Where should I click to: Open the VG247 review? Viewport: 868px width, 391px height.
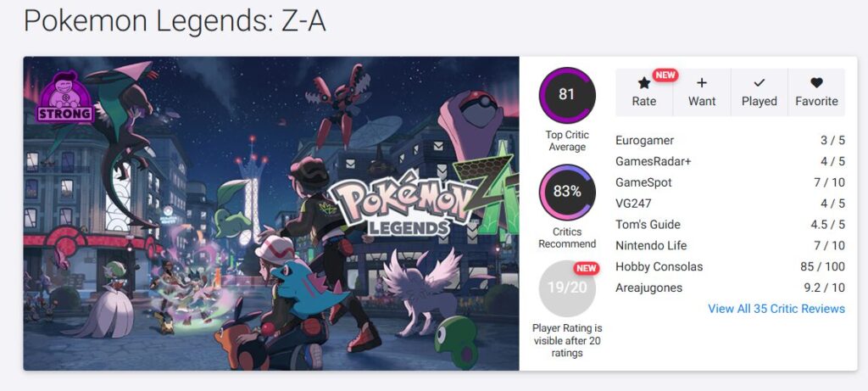(x=634, y=204)
